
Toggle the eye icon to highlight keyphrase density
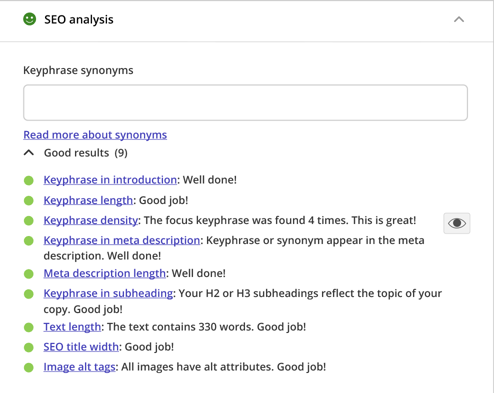click(x=457, y=223)
